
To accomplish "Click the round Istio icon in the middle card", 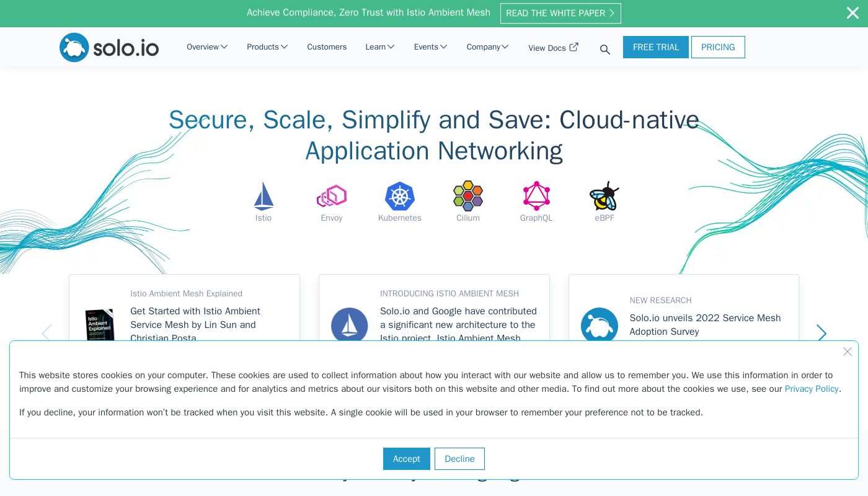I will 350,325.
